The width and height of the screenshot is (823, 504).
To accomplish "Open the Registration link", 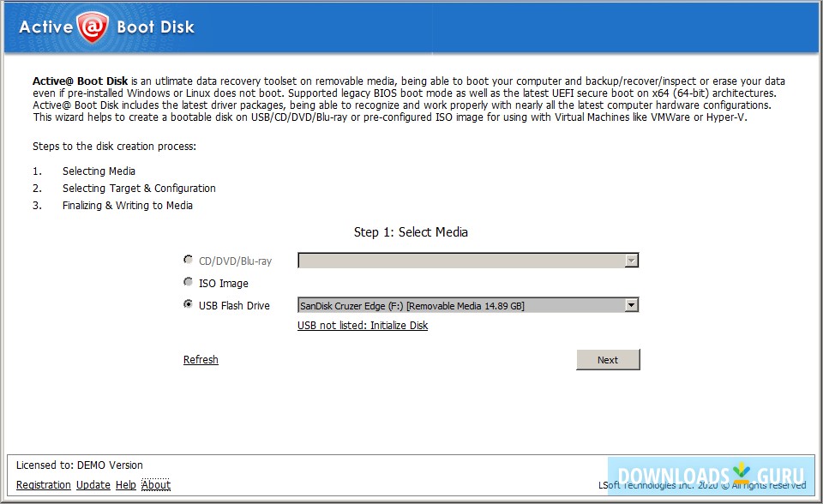I will coord(43,484).
